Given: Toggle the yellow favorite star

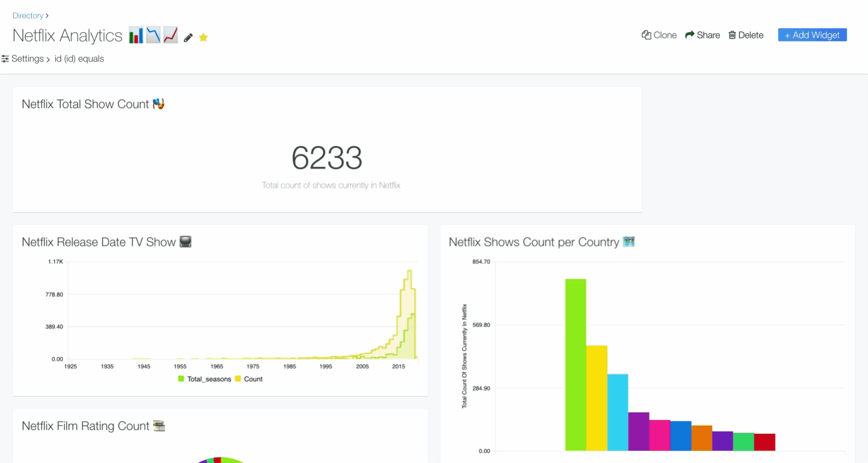Looking at the screenshot, I should pos(203,37).
